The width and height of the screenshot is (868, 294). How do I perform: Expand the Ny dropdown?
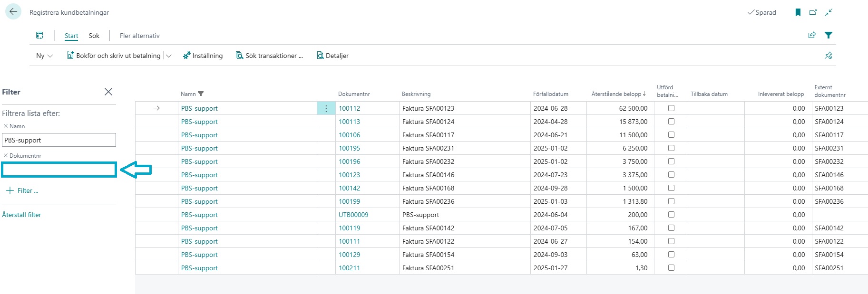point(44,56)
